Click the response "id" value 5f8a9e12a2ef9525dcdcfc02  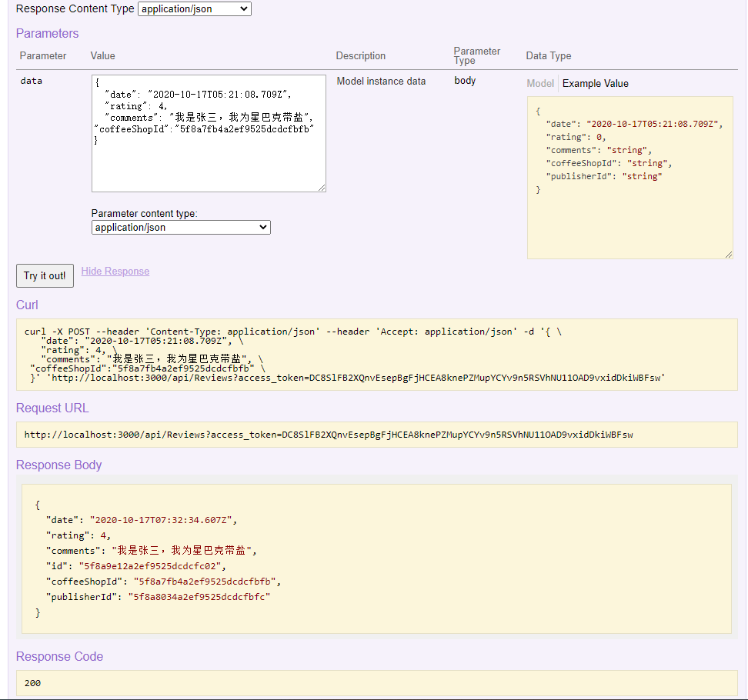click(152, 566)
